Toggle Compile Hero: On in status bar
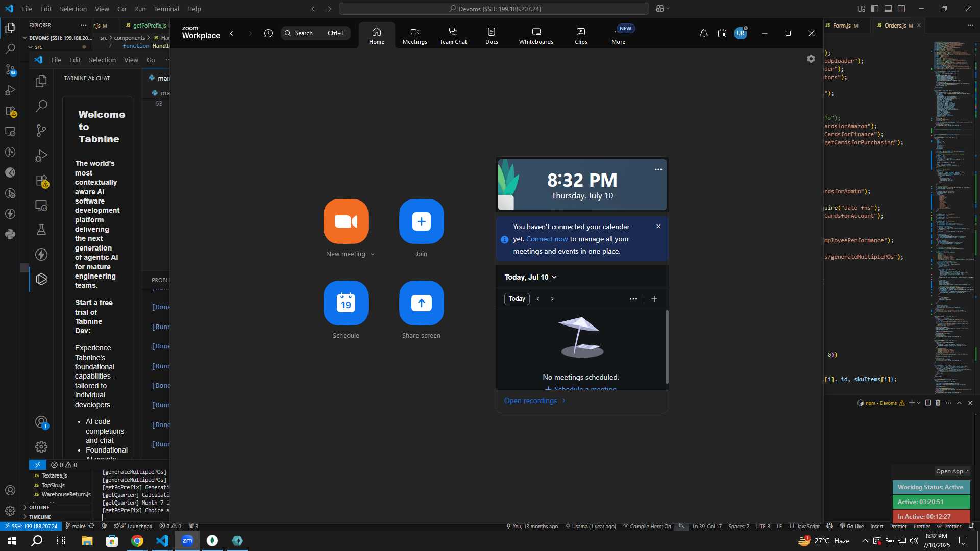The image size is (980, 551). pos(647,526)
